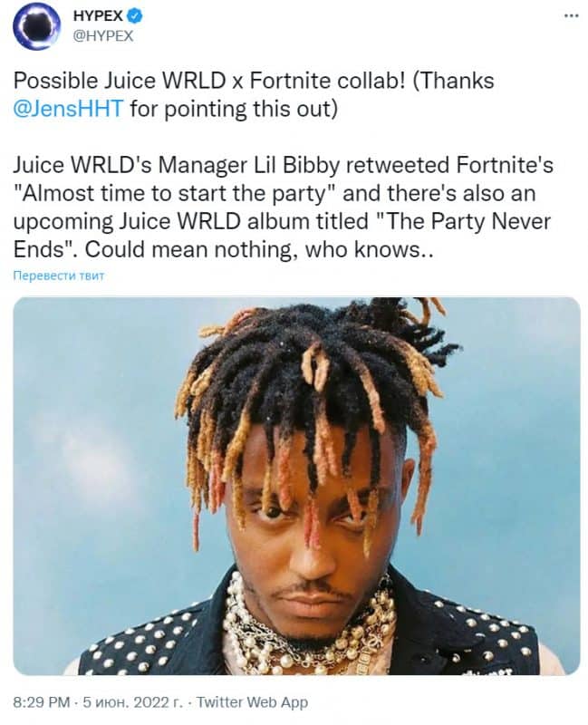This screenshot has width=588, height=725.
Task: Open the three-dot more options menu
Action: 571,15
